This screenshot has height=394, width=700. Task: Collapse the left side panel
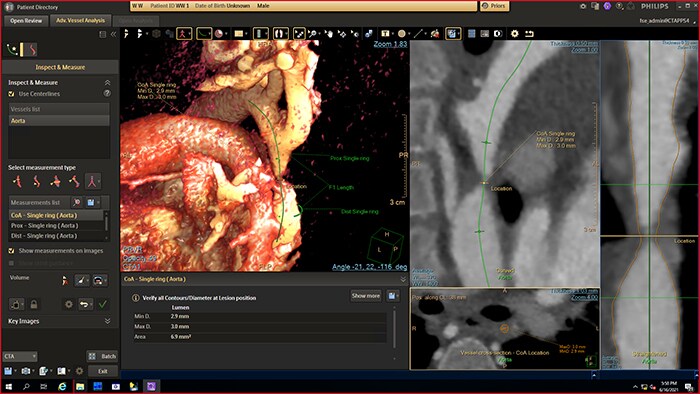click(114, 34)
